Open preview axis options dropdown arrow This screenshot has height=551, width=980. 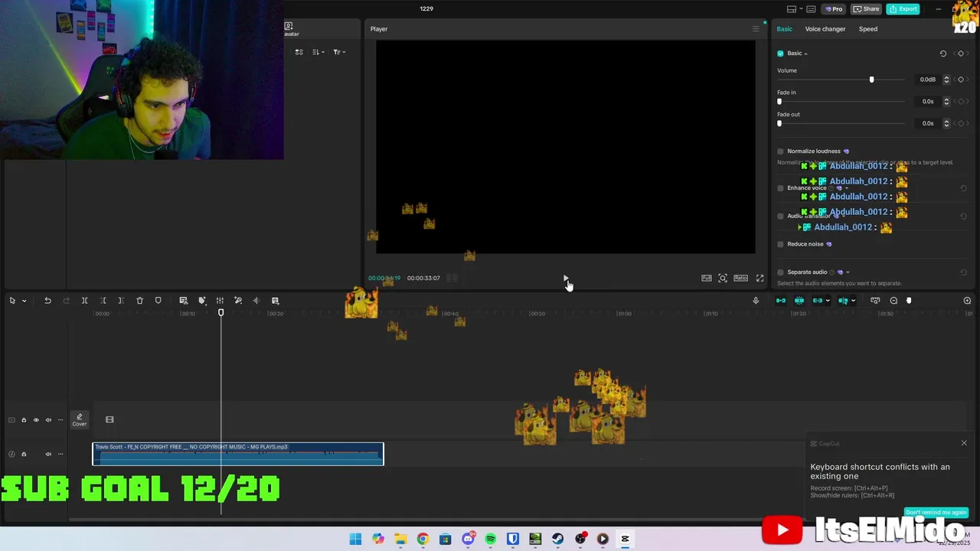click(x=853, y=301)
